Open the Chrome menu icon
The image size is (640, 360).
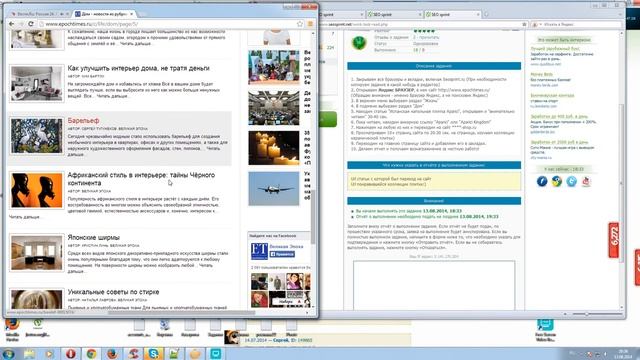310,24
